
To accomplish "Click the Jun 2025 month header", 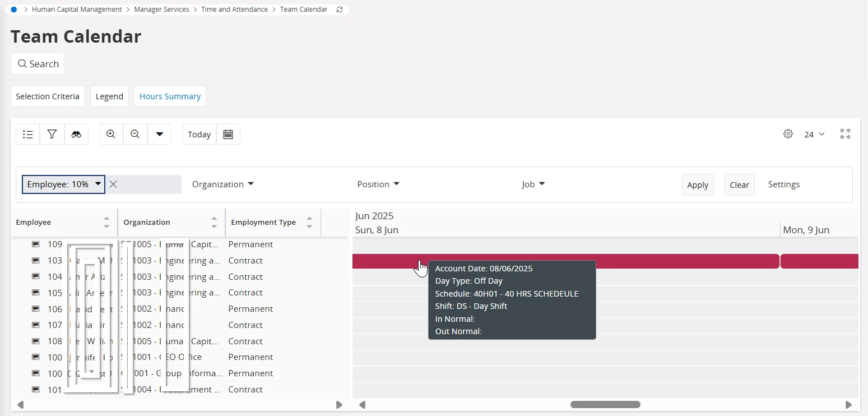I will 374,216.
